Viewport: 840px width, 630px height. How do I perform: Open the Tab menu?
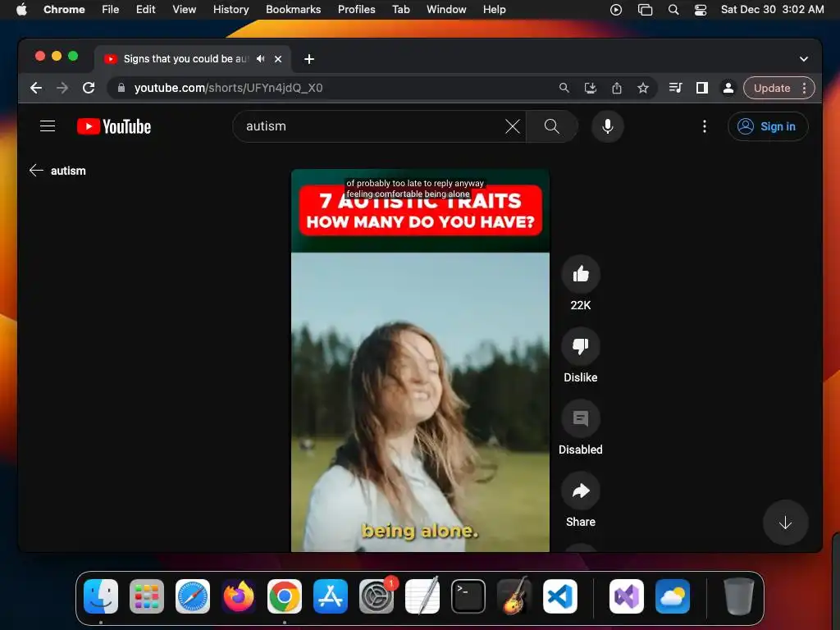400,10
